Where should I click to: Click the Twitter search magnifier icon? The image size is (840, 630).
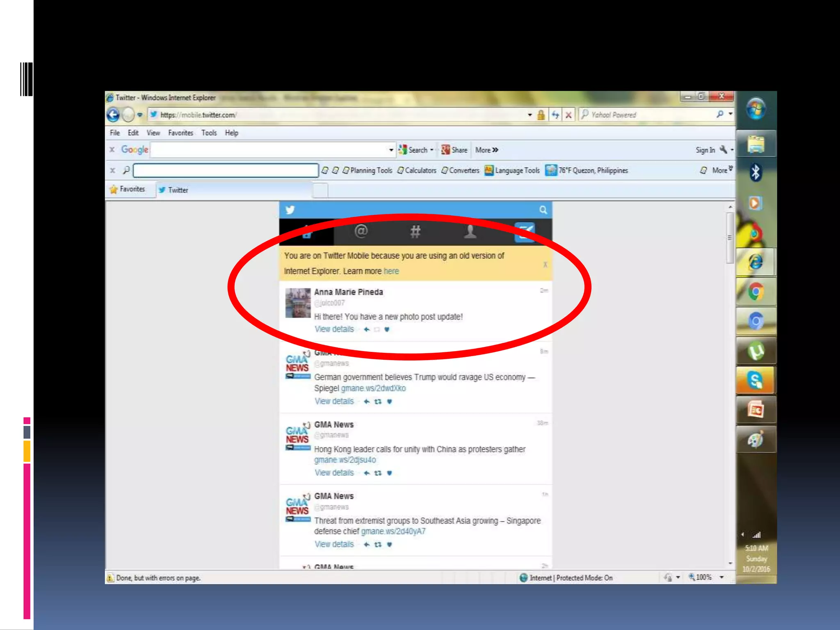click(543, 210)
